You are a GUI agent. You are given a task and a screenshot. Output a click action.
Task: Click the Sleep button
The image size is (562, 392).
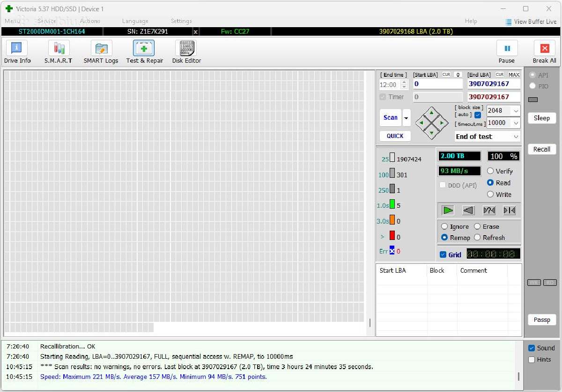coord(542,118)
